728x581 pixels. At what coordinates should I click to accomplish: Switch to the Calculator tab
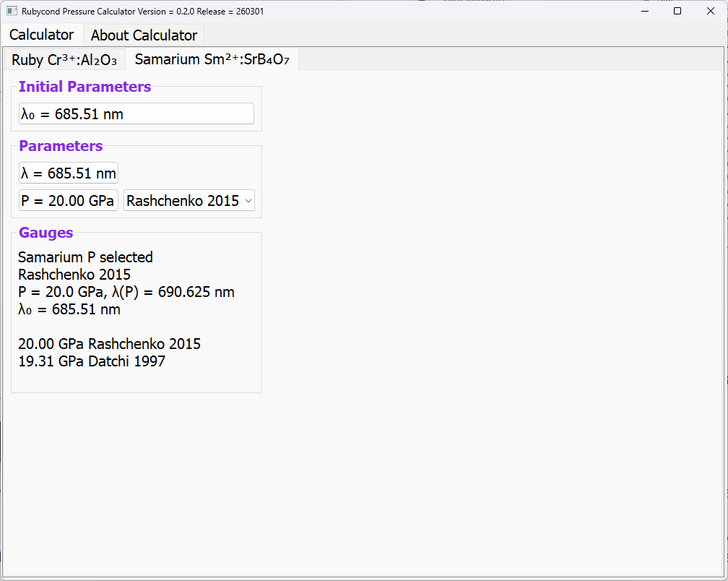[42, 35]
